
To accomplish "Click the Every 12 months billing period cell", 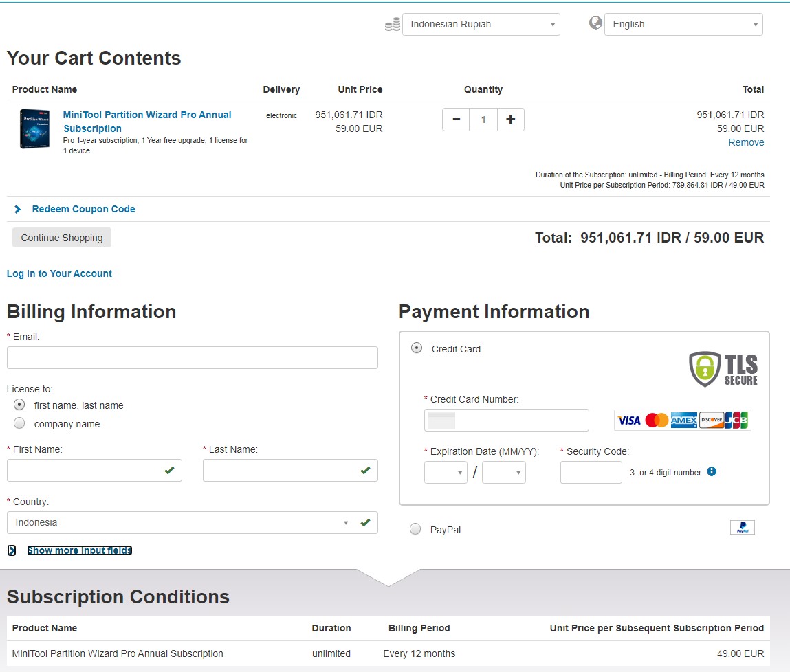I will (x=419, y=653).
